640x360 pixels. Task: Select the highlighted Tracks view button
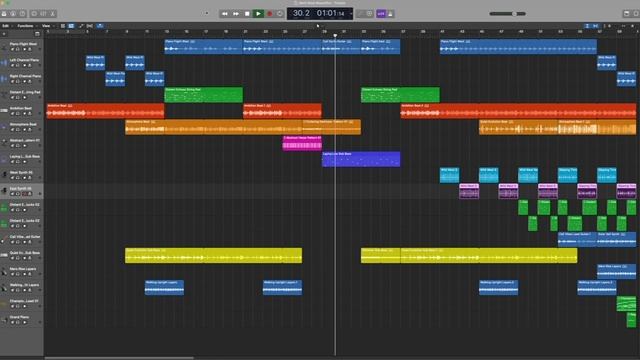[x=71, y=26]
